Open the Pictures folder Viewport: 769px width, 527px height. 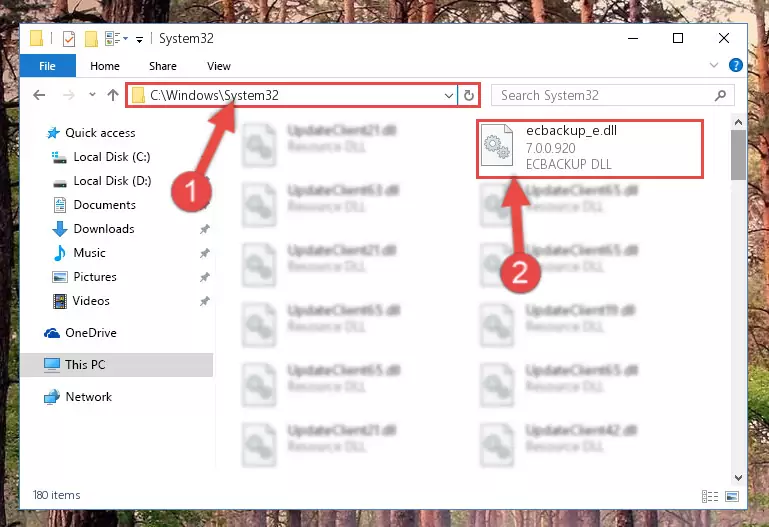point(84,277)
